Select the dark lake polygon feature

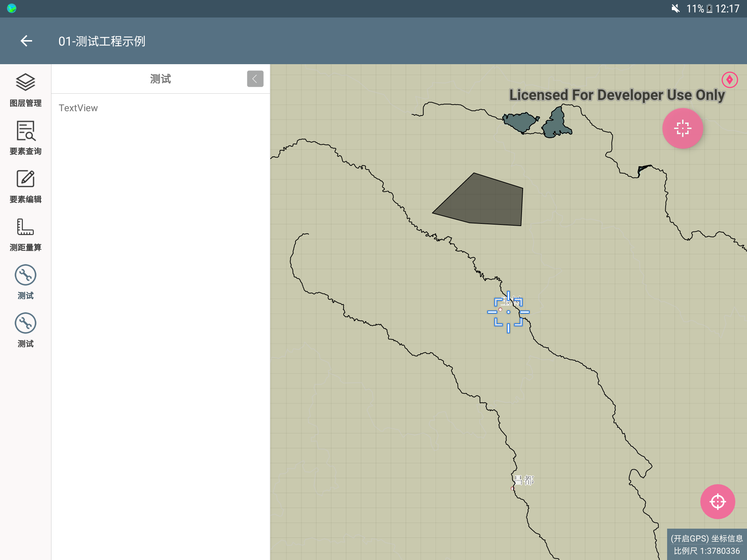click(x=520, y=121)
